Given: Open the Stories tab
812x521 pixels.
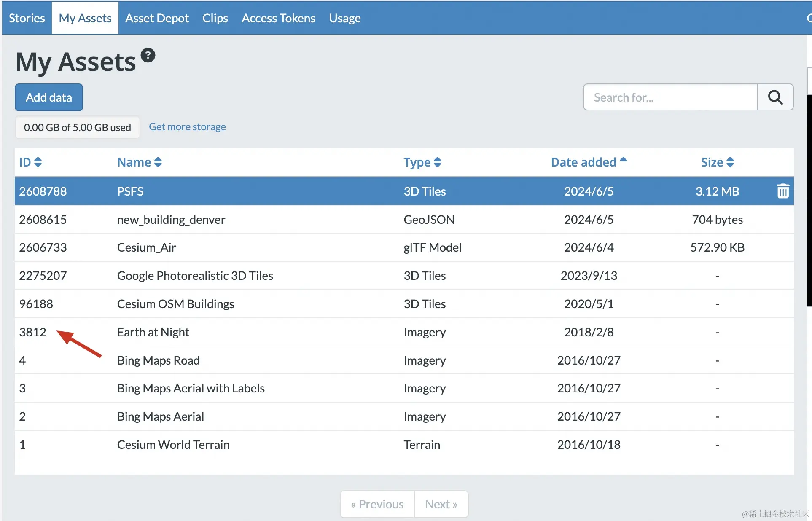Looking at the screenshot, I should [x=27, y=18].
